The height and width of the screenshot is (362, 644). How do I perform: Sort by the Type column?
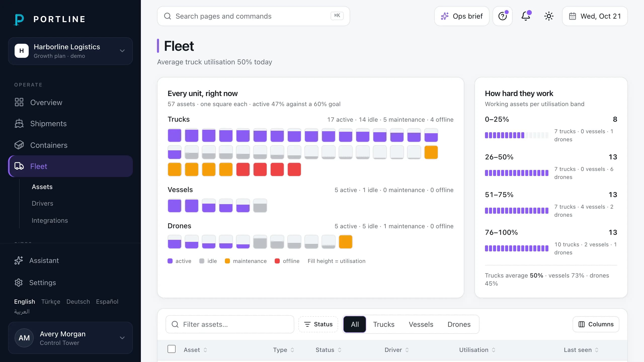(x=284, y=350)
